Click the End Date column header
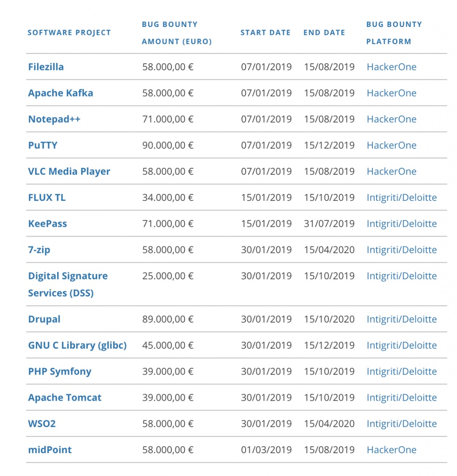This screenshot has width=457, height=476. coord(324,33)
